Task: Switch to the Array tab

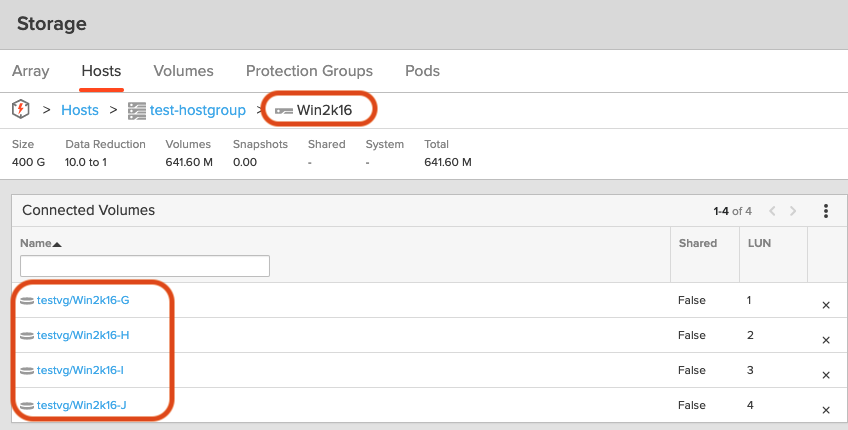Action: (x=30, y=71)
